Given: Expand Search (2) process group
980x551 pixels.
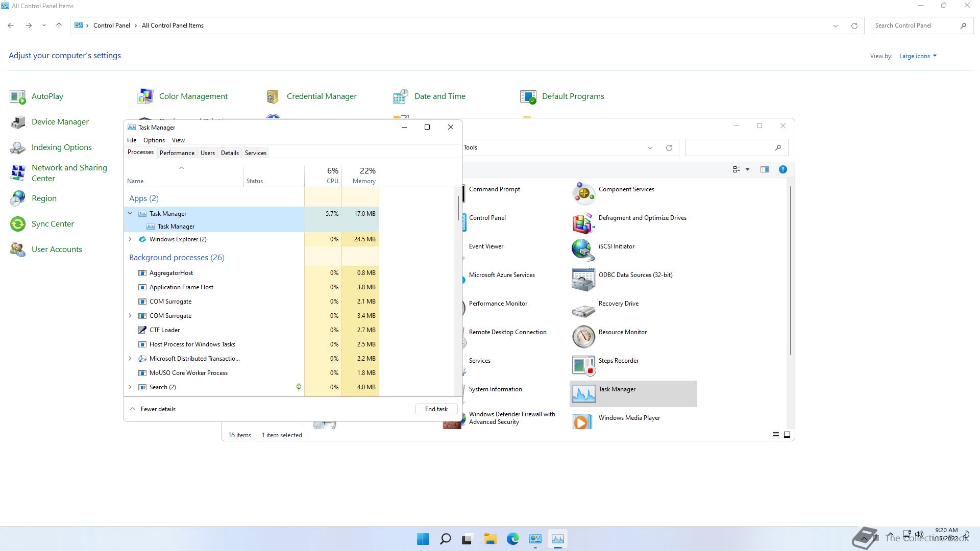Looking at the screenshot, I should [130, 387].
